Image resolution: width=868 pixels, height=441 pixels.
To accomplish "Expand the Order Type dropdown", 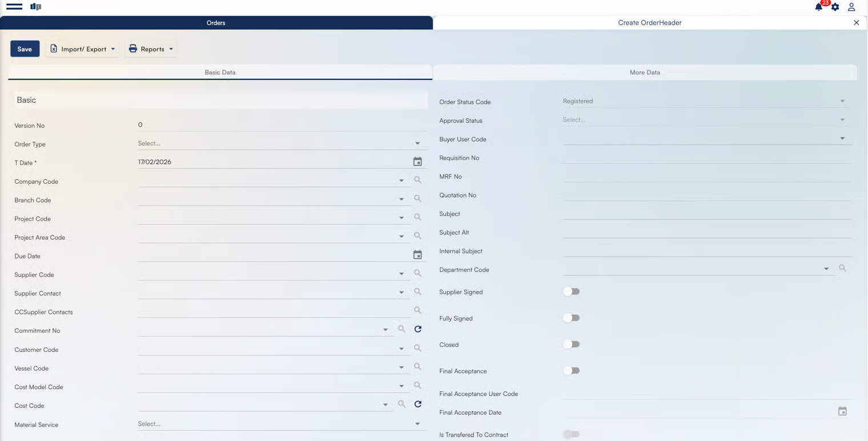I will (x=417, y=144).
